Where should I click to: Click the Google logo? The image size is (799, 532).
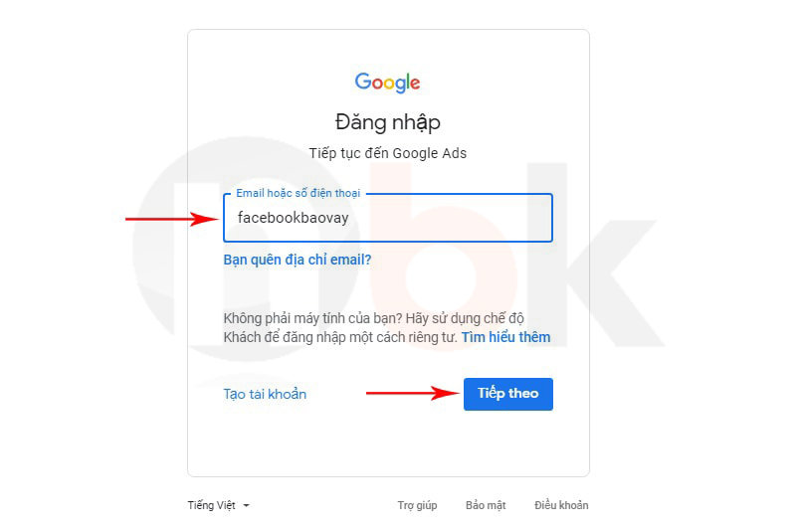tap(387, 83)
